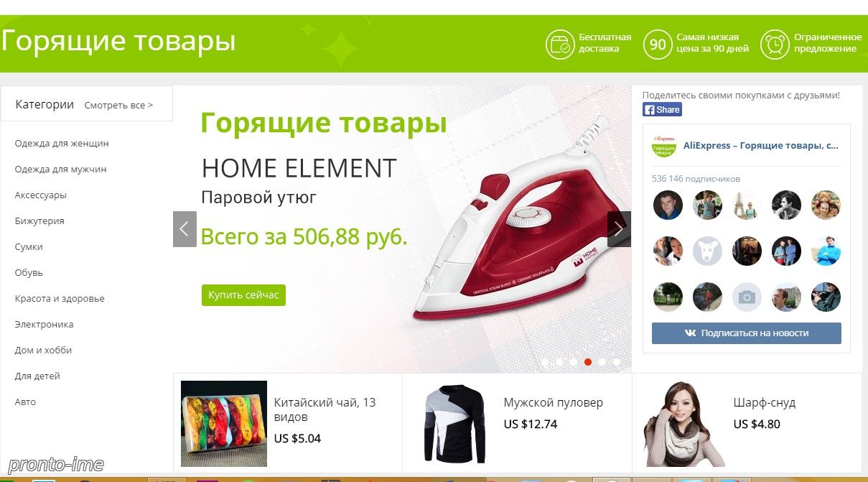868x482 pixels.
Task: Open AliExpress Горящие товары group link
Action: click(761, 145)
